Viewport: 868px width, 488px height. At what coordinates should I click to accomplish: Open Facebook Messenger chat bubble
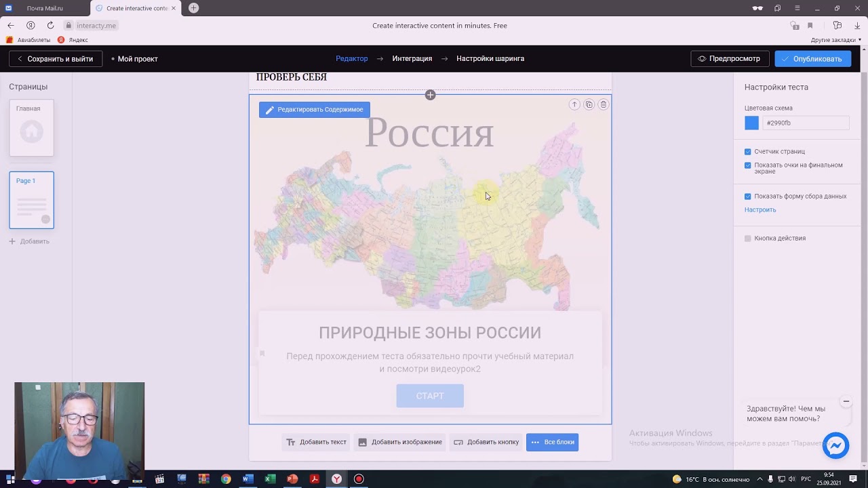(x=835, y=445)
